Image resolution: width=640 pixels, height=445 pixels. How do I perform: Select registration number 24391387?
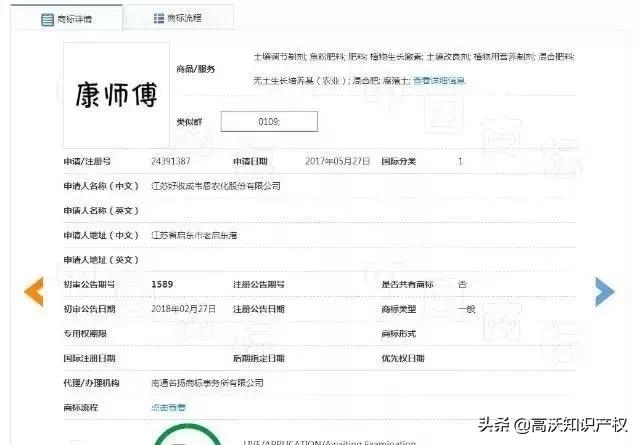pos(171,161)
